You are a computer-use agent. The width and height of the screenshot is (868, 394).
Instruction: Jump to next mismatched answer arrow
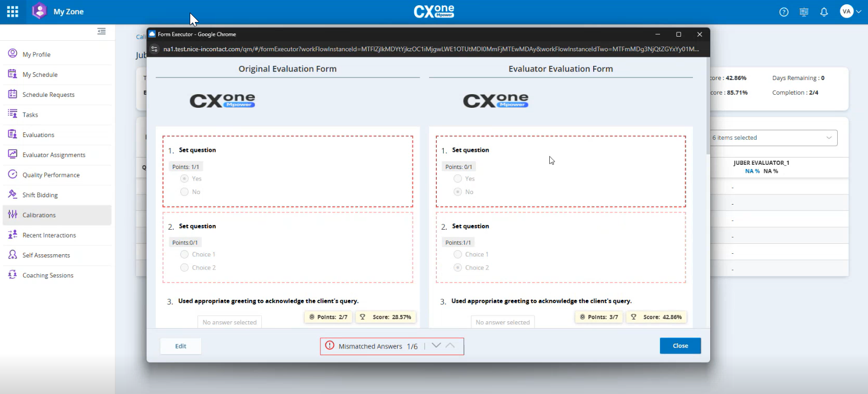(436, 346)
